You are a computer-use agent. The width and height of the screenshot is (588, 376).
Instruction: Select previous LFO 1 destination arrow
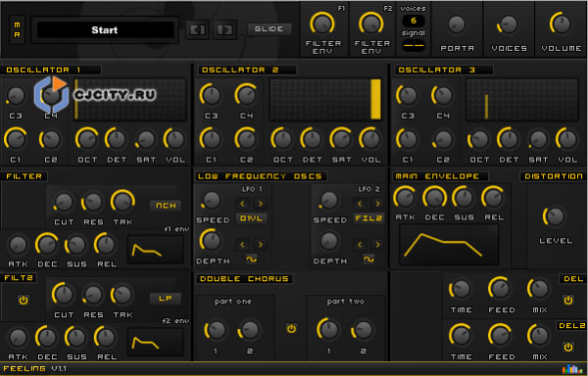[x=243, y=204]
